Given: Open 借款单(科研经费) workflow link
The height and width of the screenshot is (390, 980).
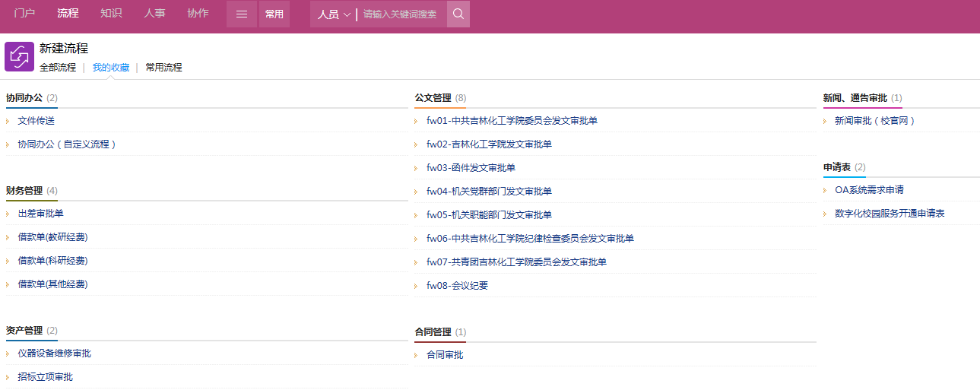Looking at the screenshot, I should 52,261.
